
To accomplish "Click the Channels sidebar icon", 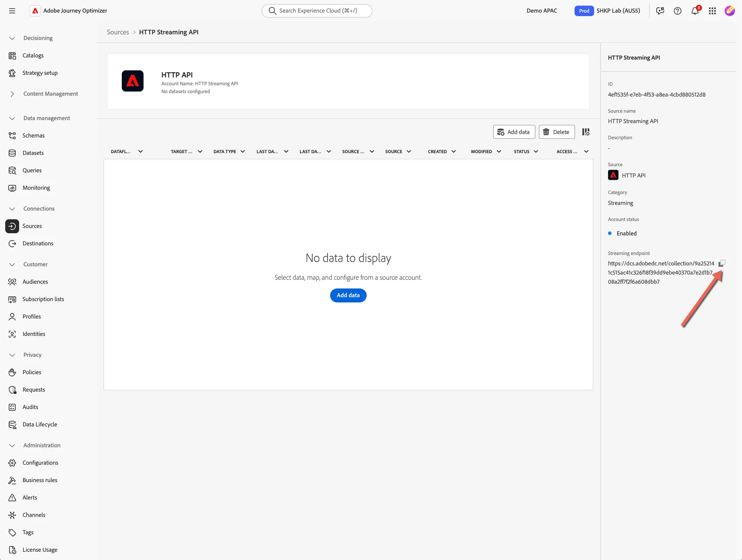I will pyautogui.click(x=12, y=515).
